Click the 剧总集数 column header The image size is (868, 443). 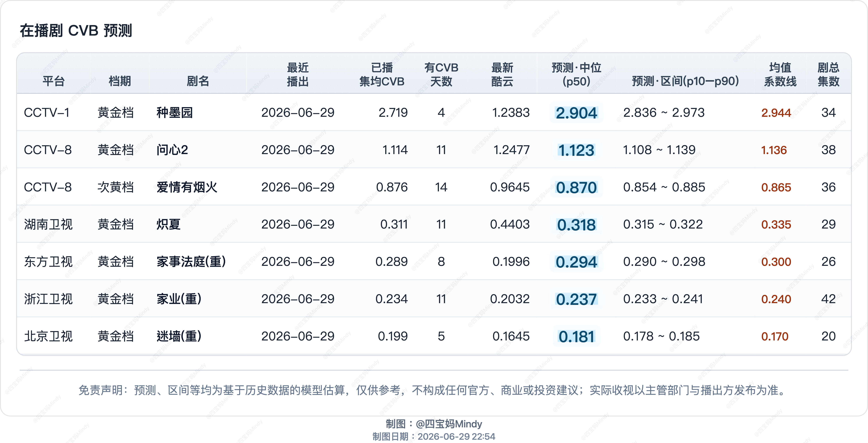point(828,74)
